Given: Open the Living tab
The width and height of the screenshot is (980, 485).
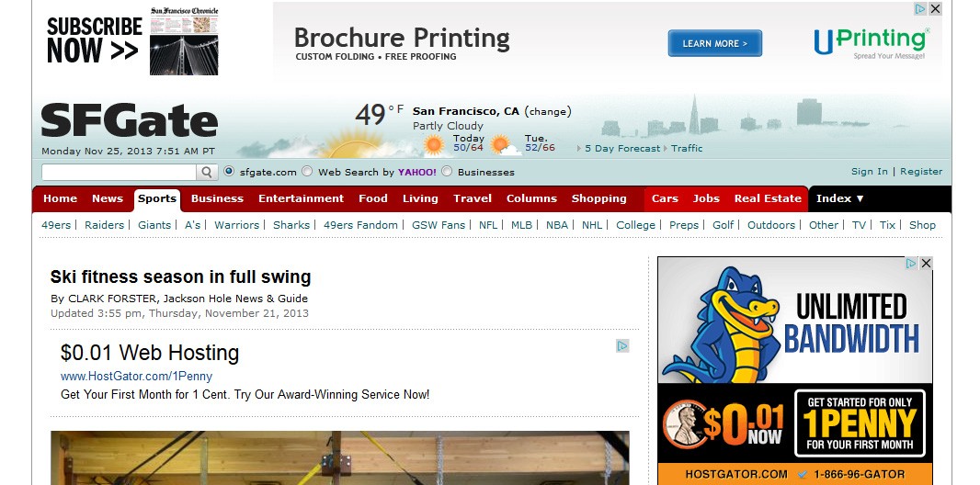Looking at the screenshot, I should (x=420, y=198).
